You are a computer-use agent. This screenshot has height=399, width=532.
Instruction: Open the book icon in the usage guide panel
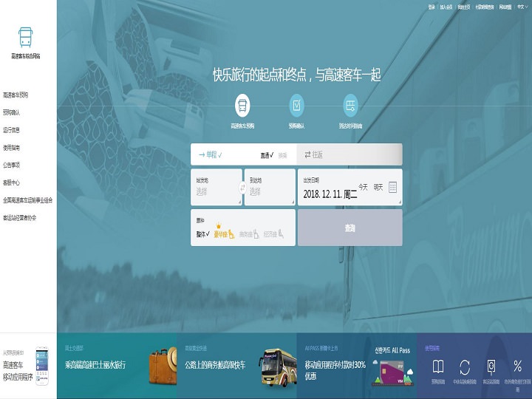(438, 366)
